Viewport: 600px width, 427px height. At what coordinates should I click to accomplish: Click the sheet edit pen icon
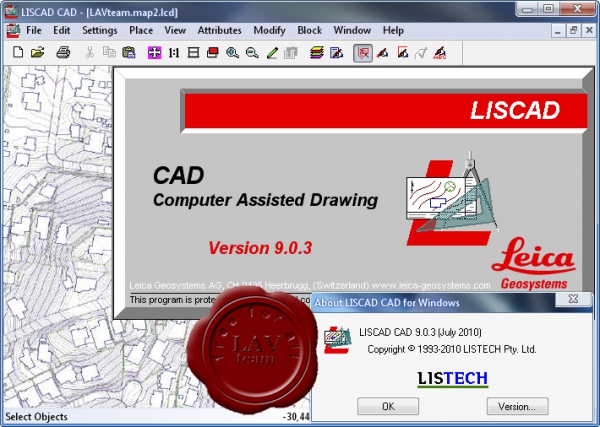336,52
